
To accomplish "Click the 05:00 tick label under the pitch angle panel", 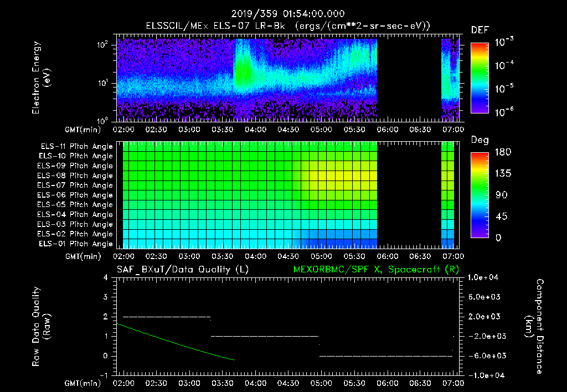I will pyautogui.click(x=322, y=256).
